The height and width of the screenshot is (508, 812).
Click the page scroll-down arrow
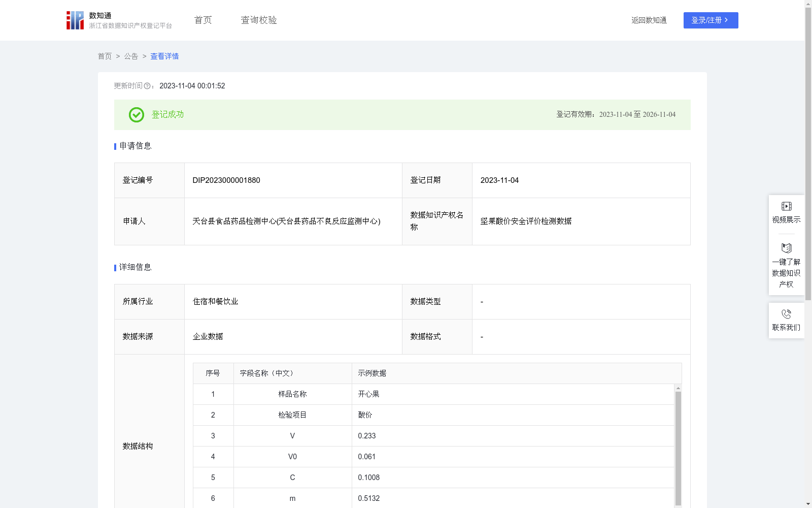(808, 504)
